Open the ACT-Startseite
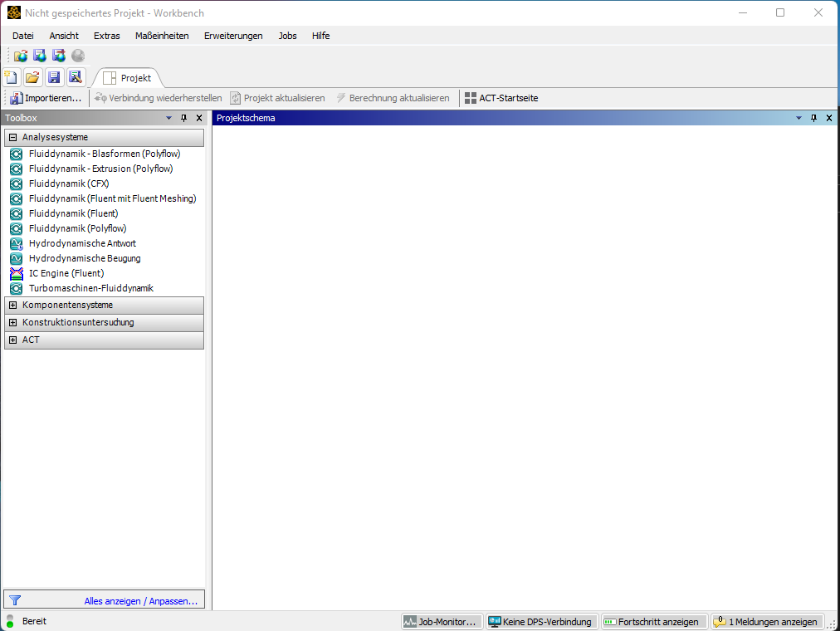Screen dimensions: 840x631 pyautogui.click(x=501, y=98)
